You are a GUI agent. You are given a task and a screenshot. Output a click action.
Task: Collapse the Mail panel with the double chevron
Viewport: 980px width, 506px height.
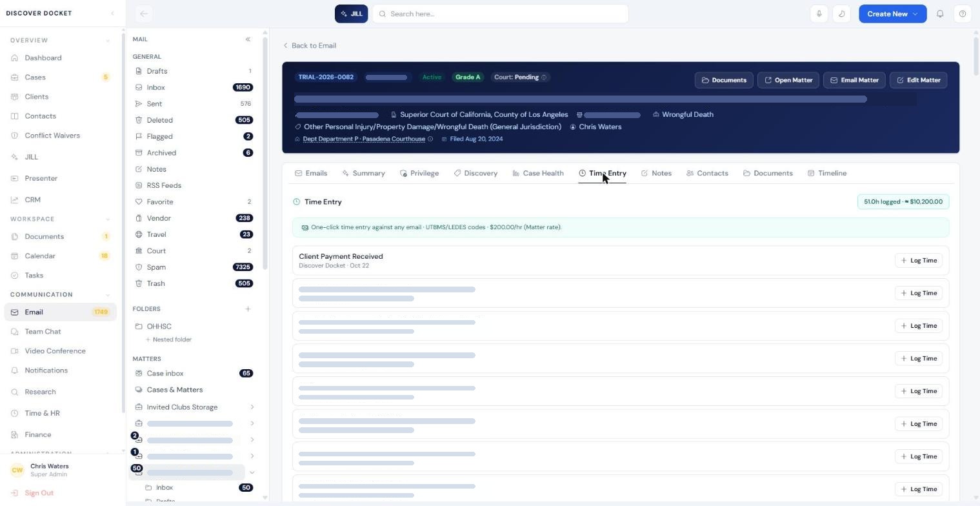pyautogui.click(x=248, y=39)
